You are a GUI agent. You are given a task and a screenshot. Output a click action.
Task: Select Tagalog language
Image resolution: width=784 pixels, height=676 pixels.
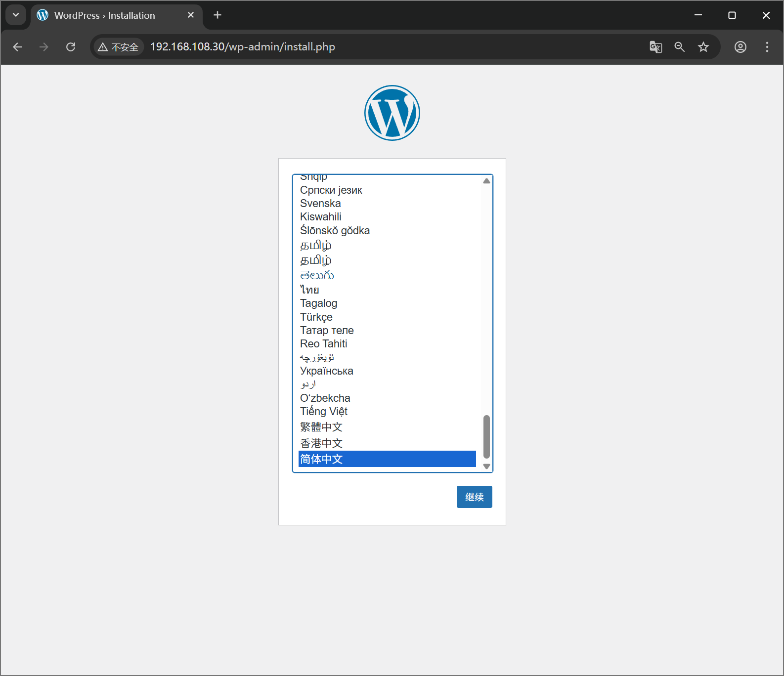pos(387,303)
